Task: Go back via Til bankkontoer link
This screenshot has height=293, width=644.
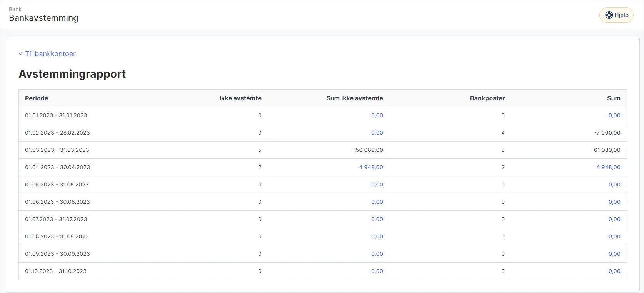Action: (47, 54)
